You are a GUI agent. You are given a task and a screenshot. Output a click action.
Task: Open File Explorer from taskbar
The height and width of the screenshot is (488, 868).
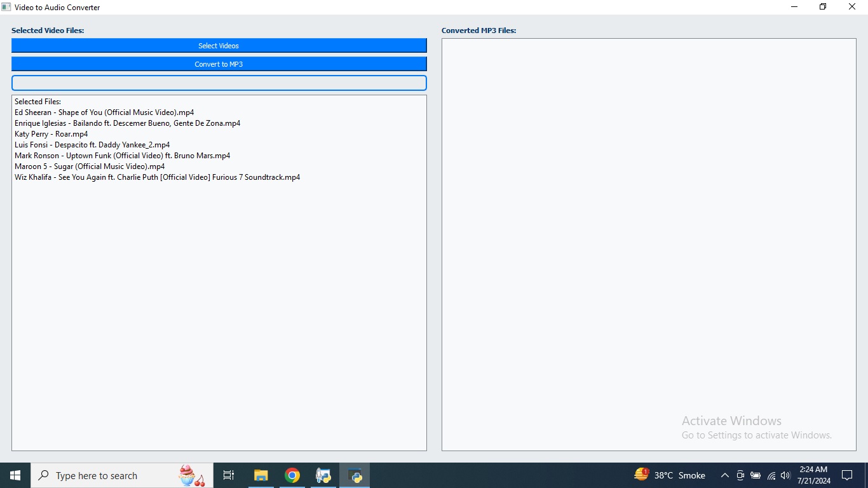tap(261, 475)
